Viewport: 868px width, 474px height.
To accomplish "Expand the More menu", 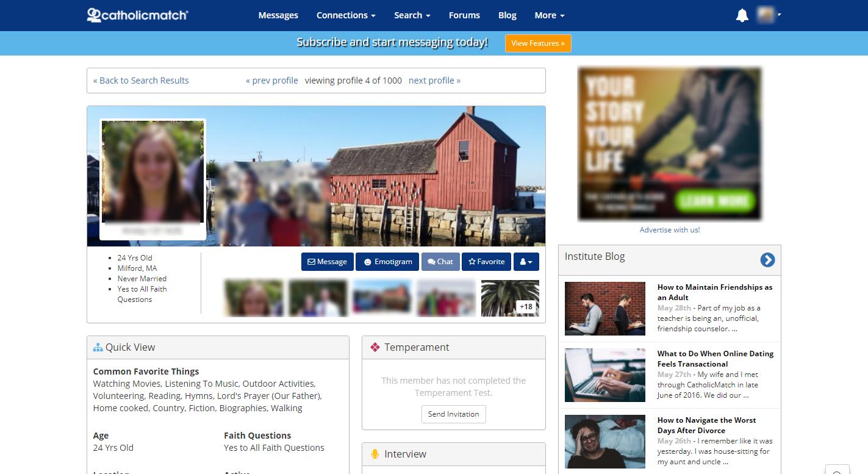I will [550, 15].
